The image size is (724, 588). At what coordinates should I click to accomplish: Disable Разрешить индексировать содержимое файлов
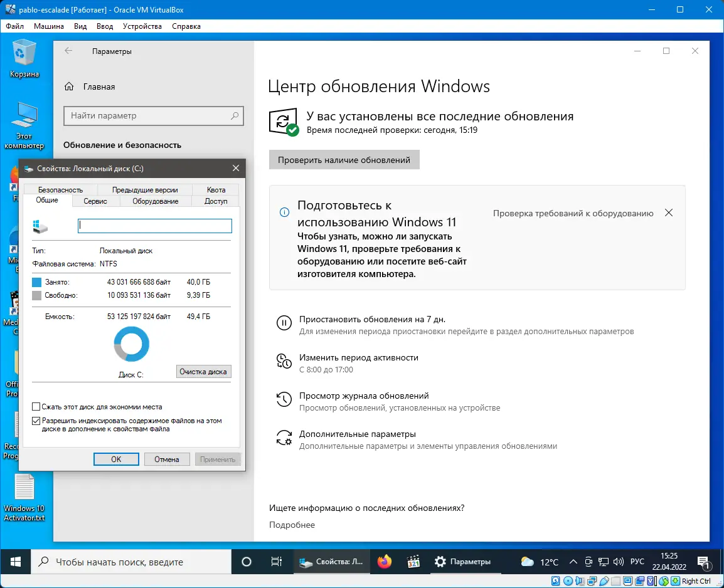coord(36,421)
